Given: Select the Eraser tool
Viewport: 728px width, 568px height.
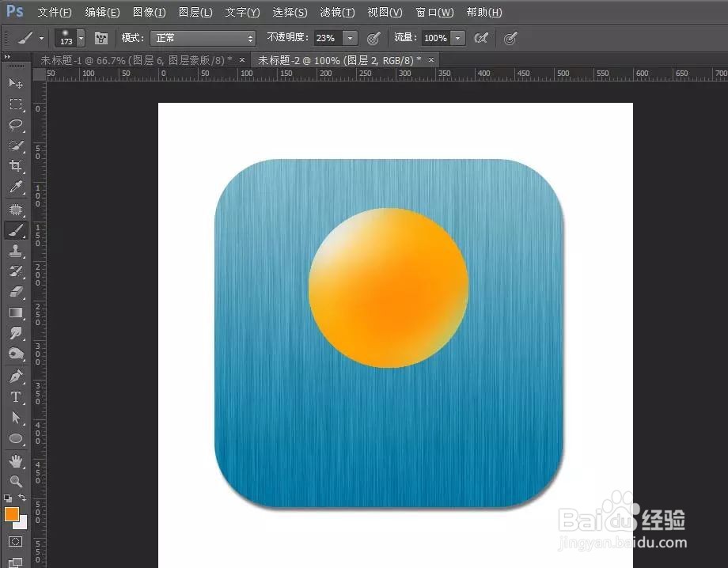Looking at the screenshot, I should 16,291.
